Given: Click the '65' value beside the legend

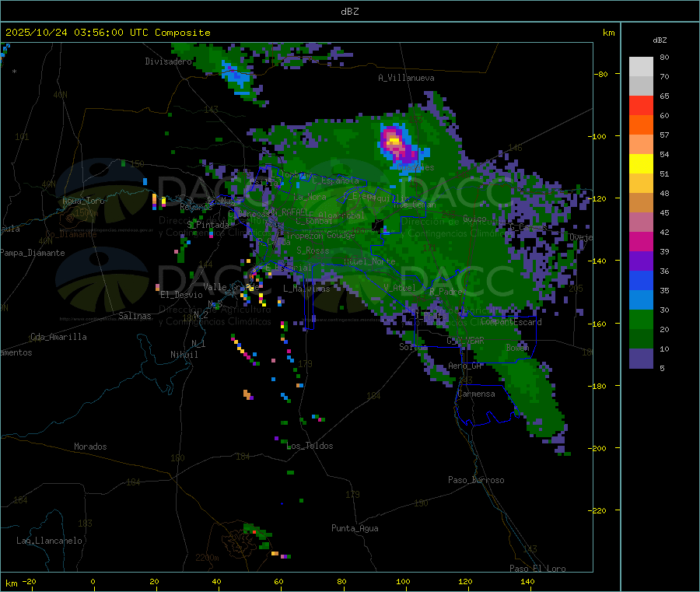Looking at the screenshot, I should tap(664, 96).
